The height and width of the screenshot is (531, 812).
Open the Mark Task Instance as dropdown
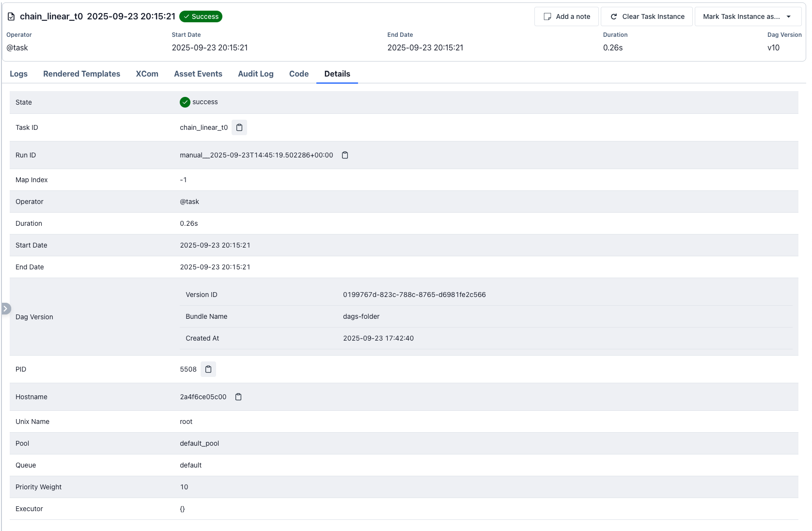[747, 16]
